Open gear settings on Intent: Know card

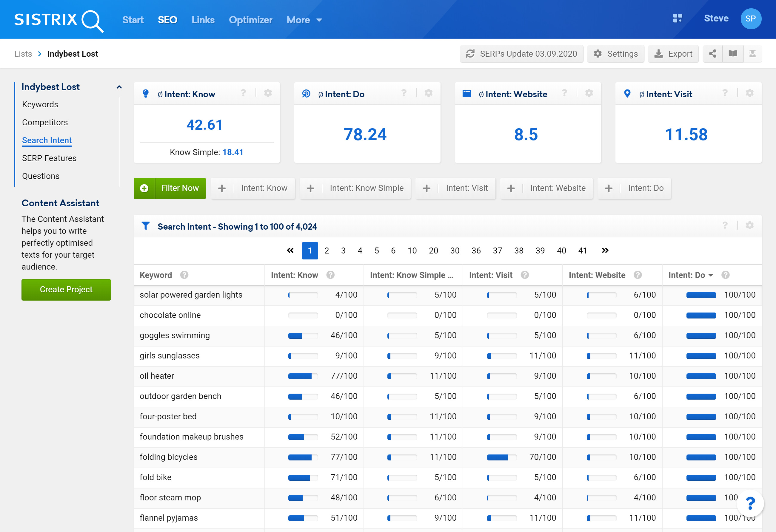pos(268,93)
